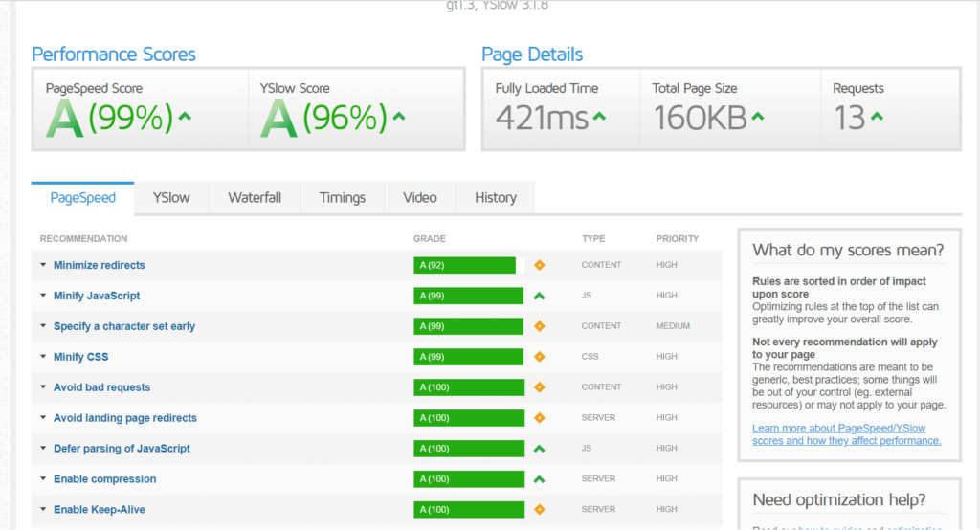
Task: Click the green up arrow for Enable compression
Action: [x=540, y=479]
